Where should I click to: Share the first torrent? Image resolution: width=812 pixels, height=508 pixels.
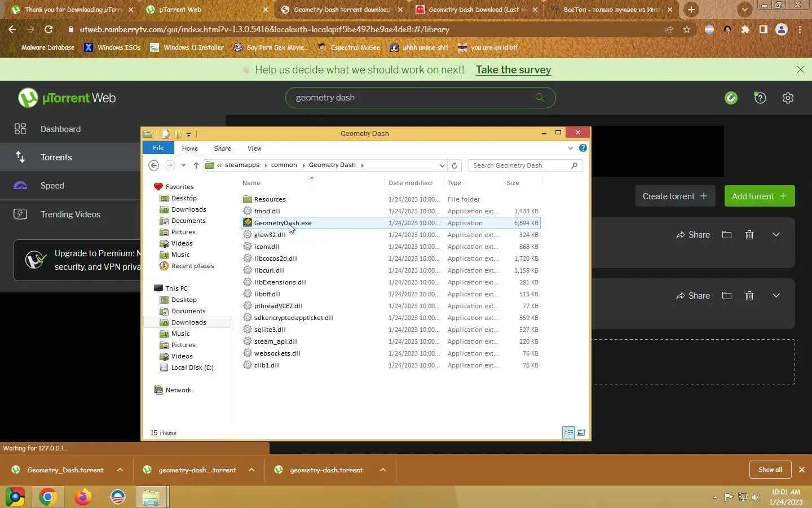pos(693,235)
